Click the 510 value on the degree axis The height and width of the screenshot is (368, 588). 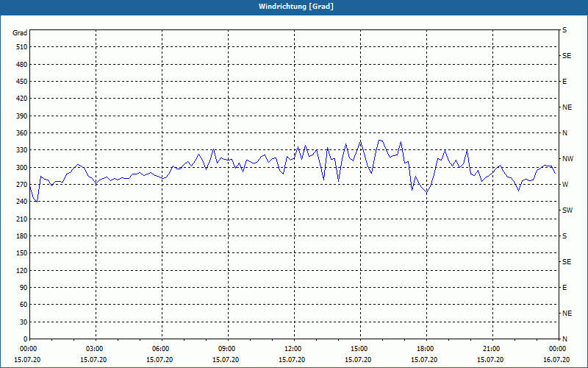point(22,47)
